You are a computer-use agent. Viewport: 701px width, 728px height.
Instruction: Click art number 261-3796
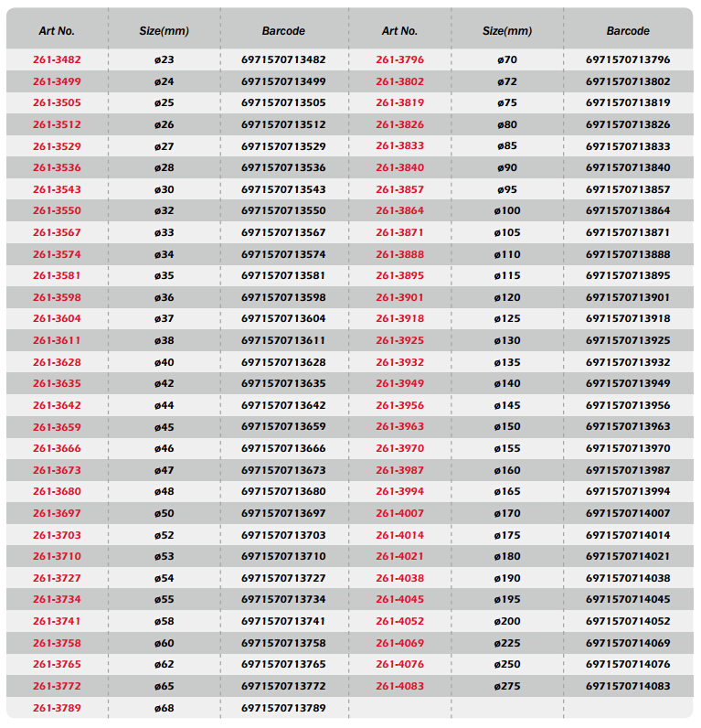(x=400, y=59)
